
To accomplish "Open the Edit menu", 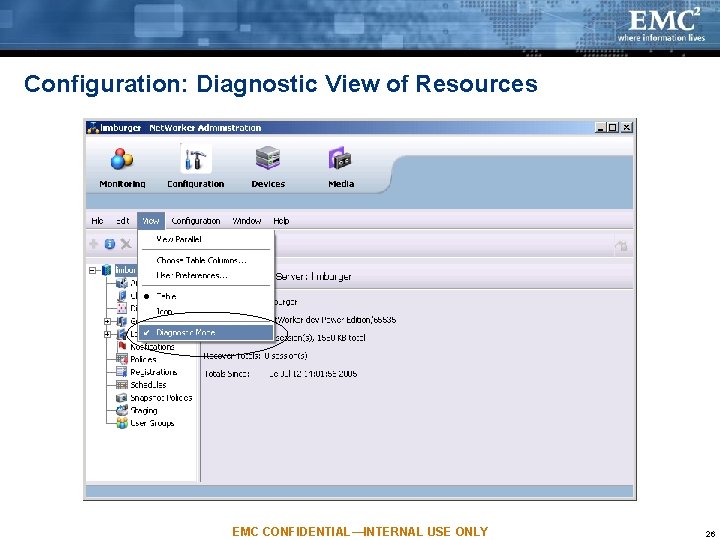I will click(123, 221).
